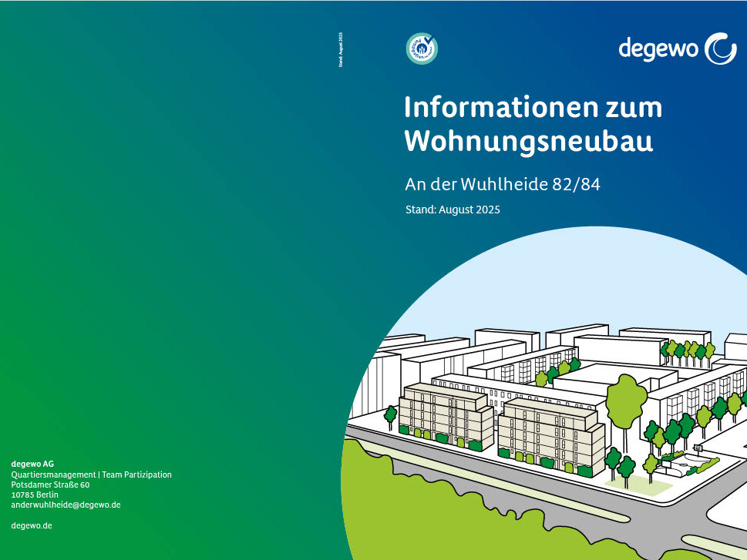Click the small vertical "Stand: August 2025" text
This screenshot has width=747, height=560.
coord(341,49)
